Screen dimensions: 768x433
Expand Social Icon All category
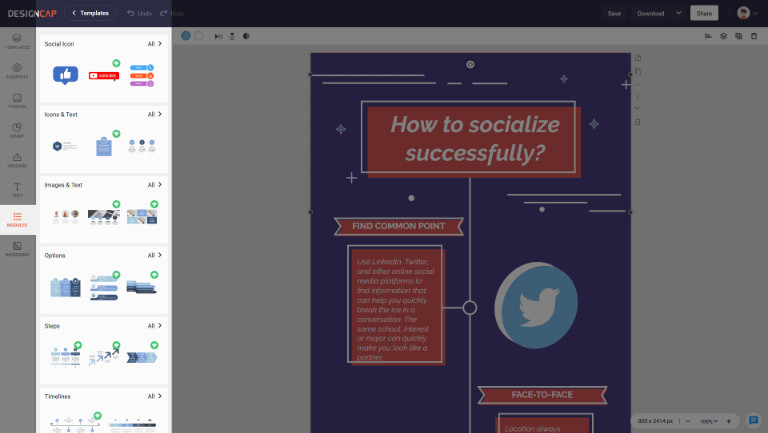[x=155, y=44]
